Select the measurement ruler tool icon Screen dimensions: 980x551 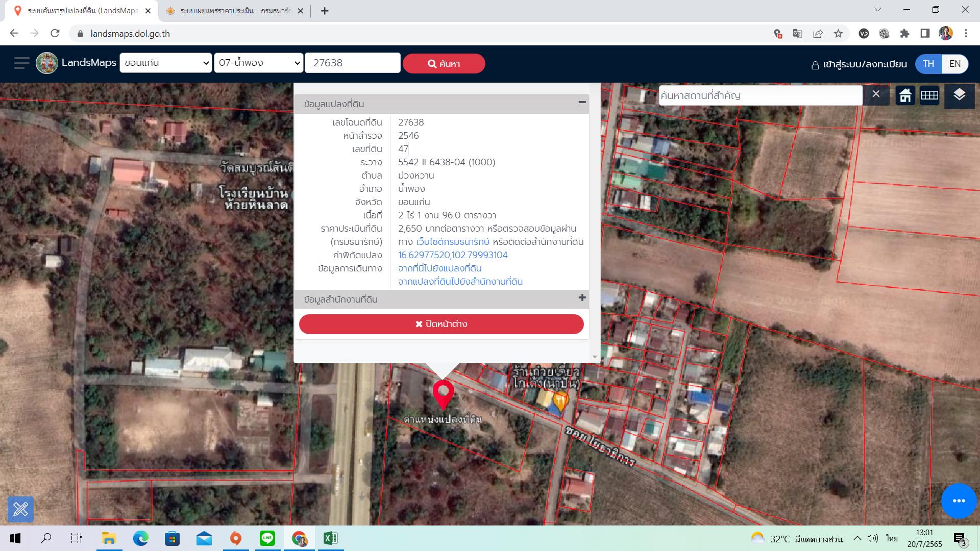(x=21, y=509)
